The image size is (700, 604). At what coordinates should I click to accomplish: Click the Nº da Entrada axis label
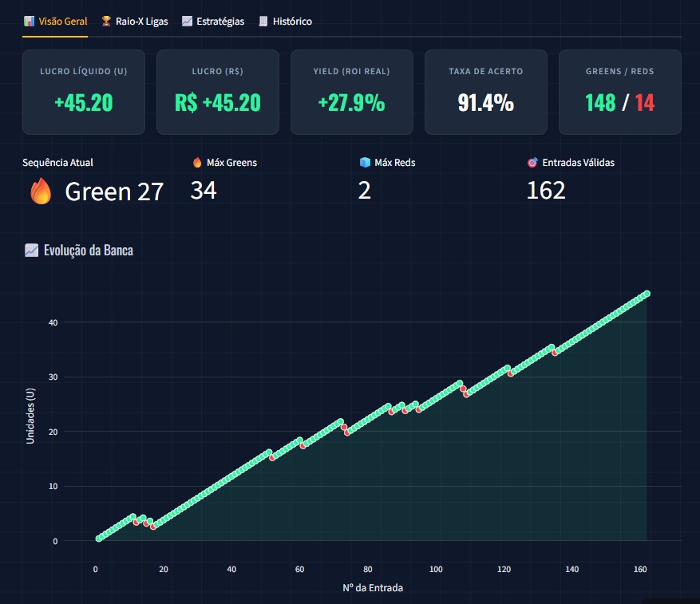pyautogui.click(x=373, y=588)
